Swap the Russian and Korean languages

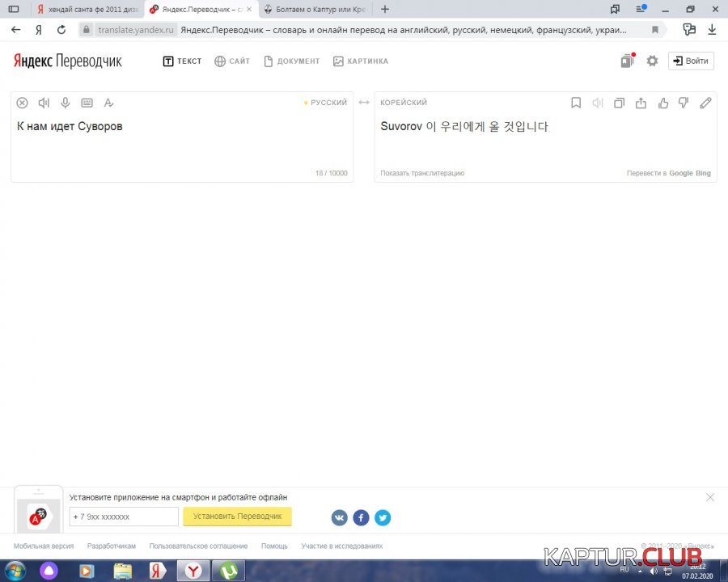click(x=364, y=103)
